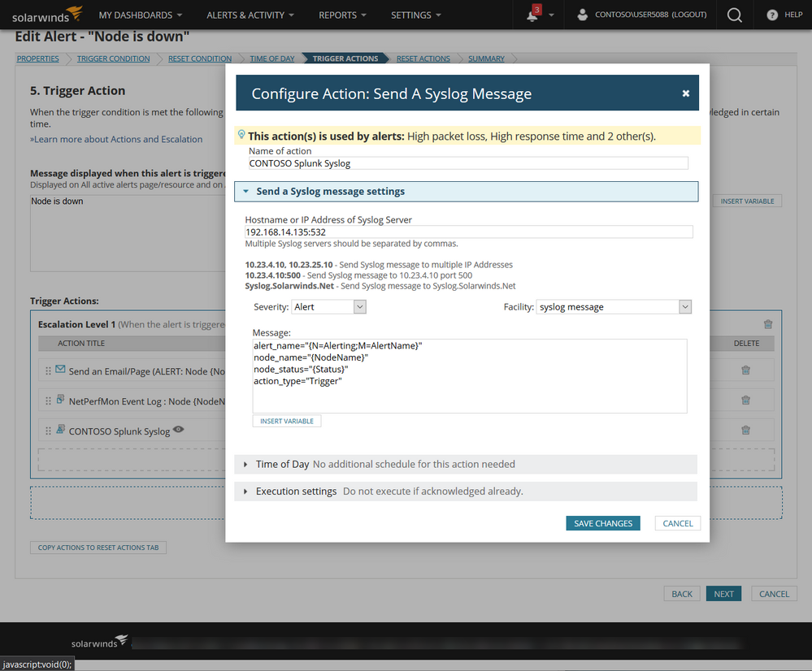Click the SolarWinds logo in header

click(47, 15)
